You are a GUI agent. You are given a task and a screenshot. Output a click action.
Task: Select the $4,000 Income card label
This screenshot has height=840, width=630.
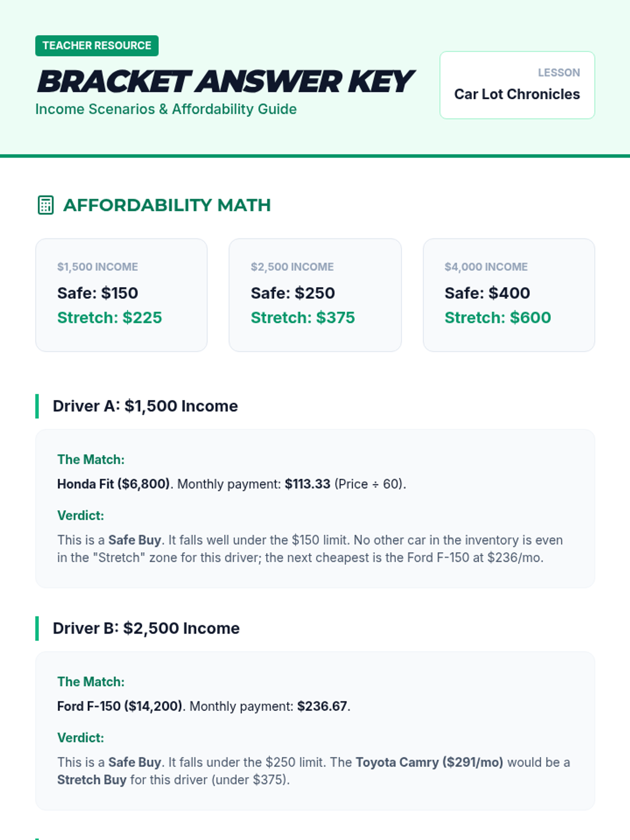pyautogui.click(x=486, y=267)
